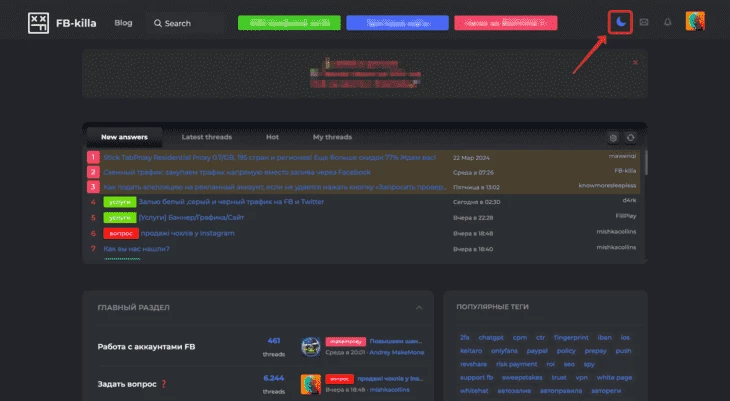Open widget settings gear icon
The width and height of the screenshot is (730, 401).
pyautogui.click(x=613, y=138)
